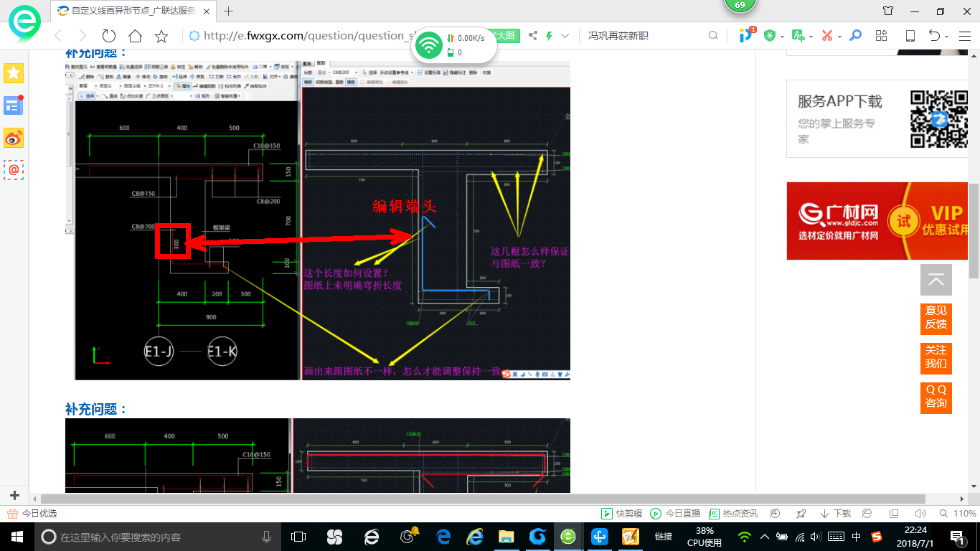This screenshot has width=980, height=551.
Task: Click the green translate icon
Action: [798, 36]
